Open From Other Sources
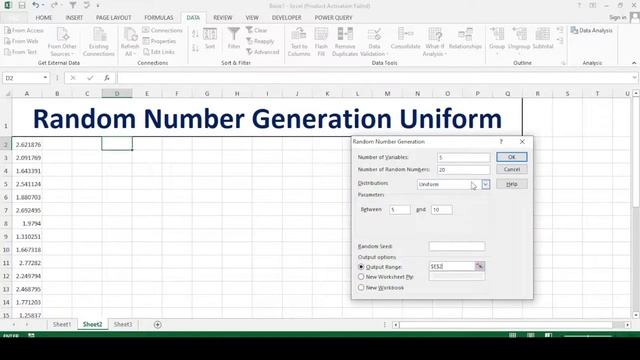640x360 pixels. pos(62,42)
